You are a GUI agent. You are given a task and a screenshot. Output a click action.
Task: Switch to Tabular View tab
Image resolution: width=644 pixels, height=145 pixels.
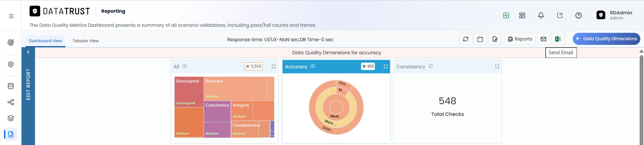click(x=86, y=41)
